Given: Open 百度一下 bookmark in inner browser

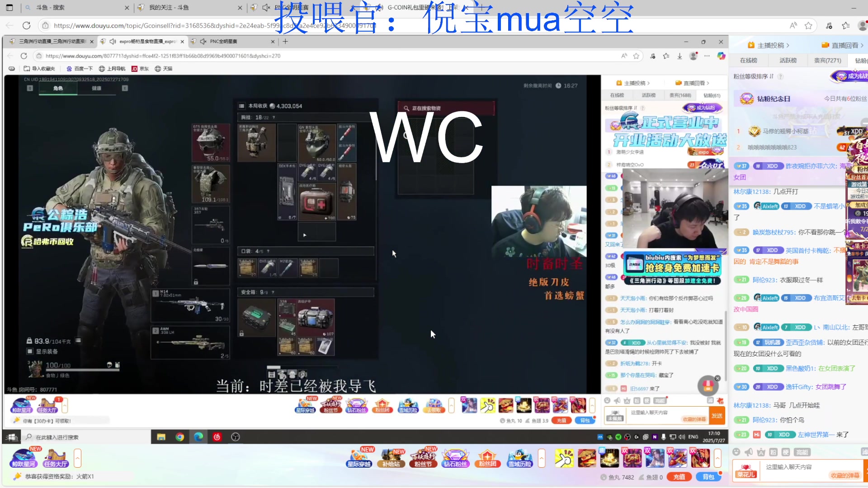Looking at the screenshot, I should coord(80,69).
